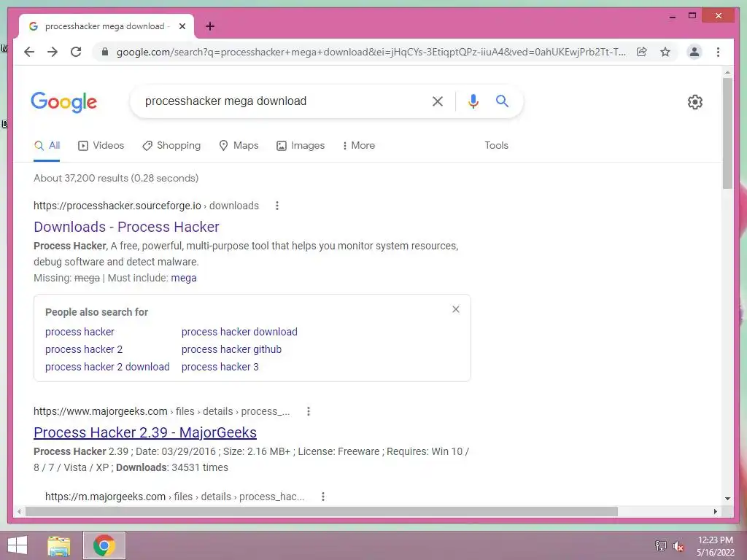The height and width of the screenshot is (560, 747).
Task: Click vertical scrollbar thumb
Action: (727, 133)
